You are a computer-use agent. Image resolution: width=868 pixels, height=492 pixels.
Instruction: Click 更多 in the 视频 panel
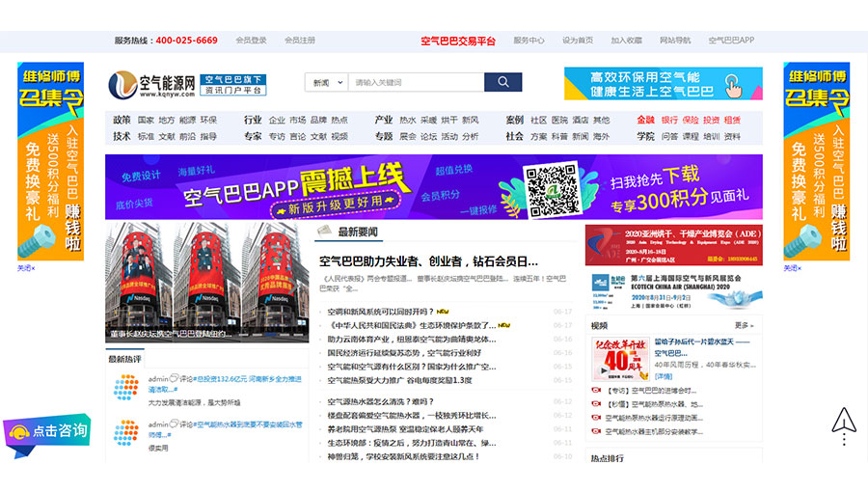[744, 325]
